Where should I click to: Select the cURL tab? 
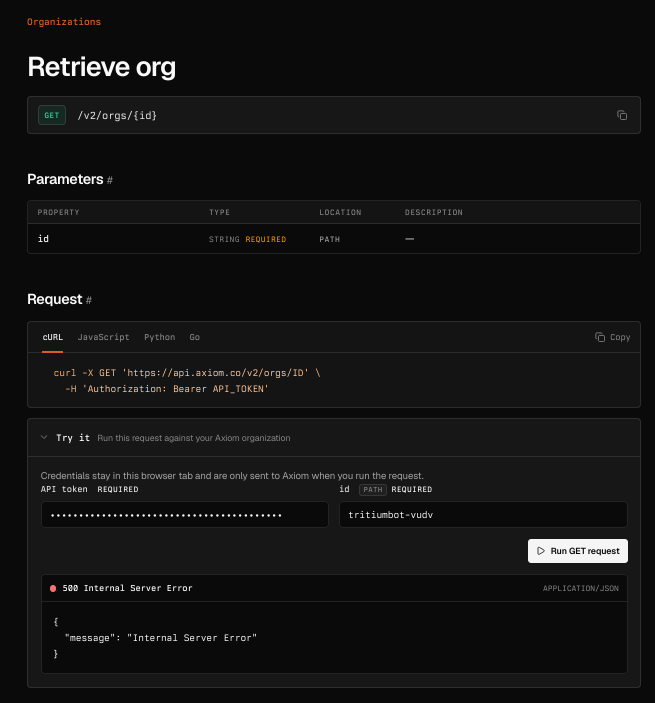pyautogui.click(x=52, y=337)
